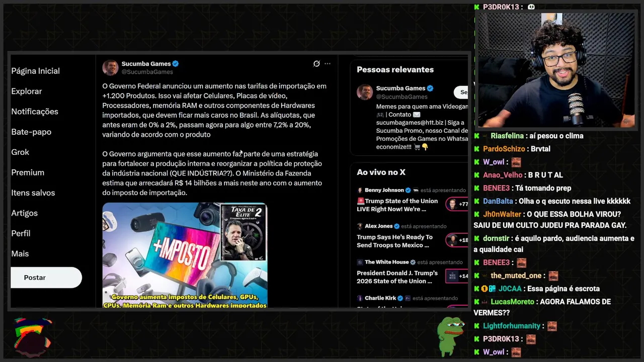Click username PardoSchizo in chat
644x362 pixels.
(x=504, y=149)
